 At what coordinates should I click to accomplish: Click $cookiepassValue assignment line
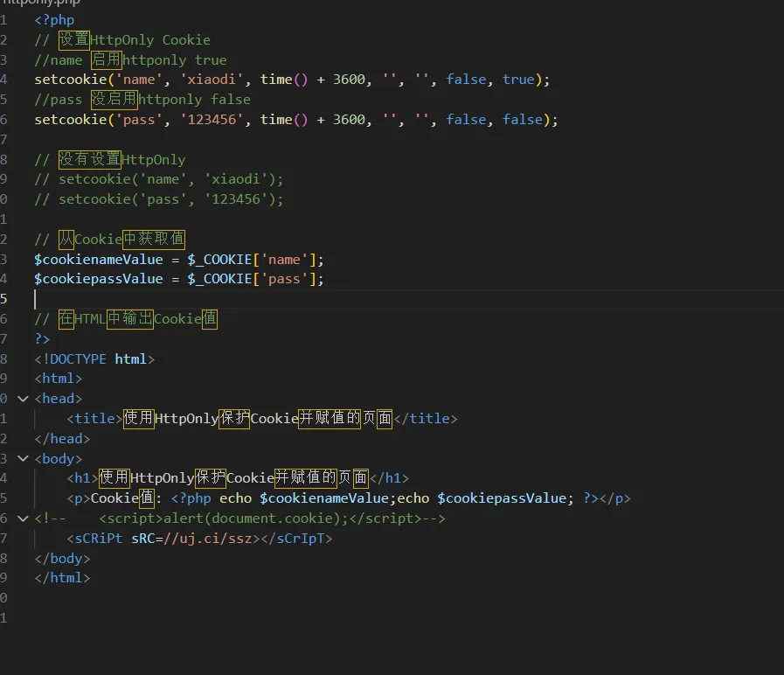pos(179,279)
